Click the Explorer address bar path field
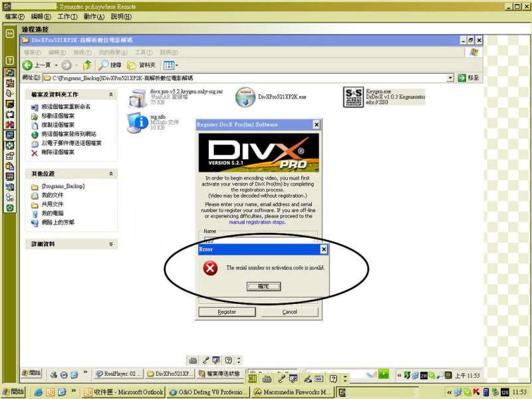 pyautogui.click(x=248, y=78)
